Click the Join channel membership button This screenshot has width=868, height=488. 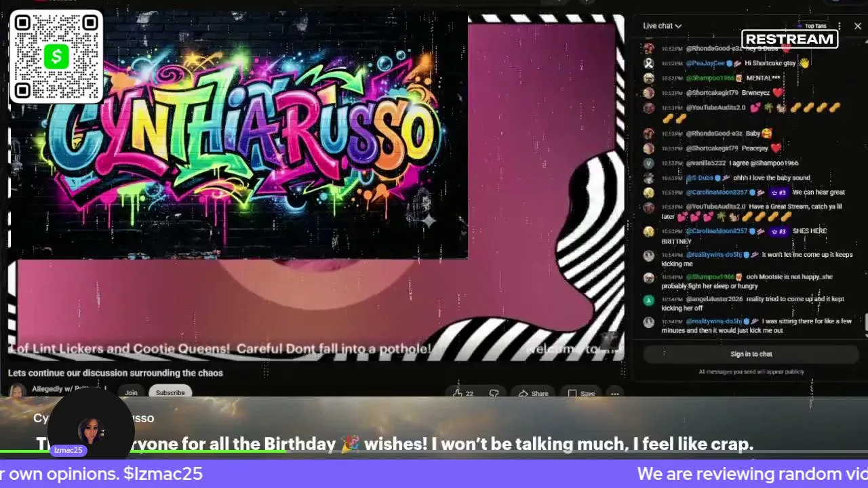tap(131, 392)
